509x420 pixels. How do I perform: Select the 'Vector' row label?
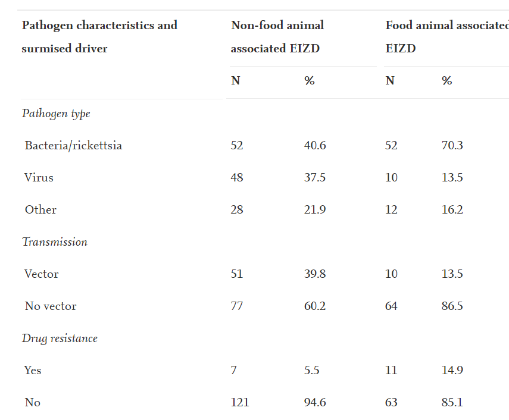(x=41, y=274)
